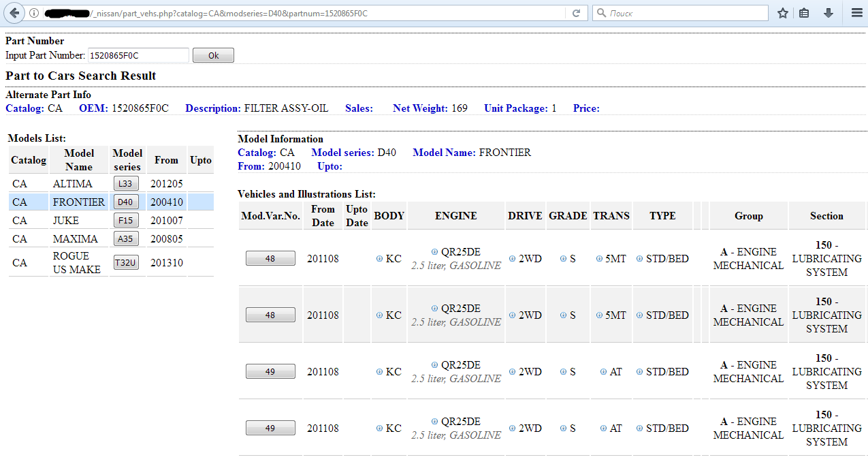868x468 pixels.
Task: Open the downloads arrow icon
Action: coord(829,13)
